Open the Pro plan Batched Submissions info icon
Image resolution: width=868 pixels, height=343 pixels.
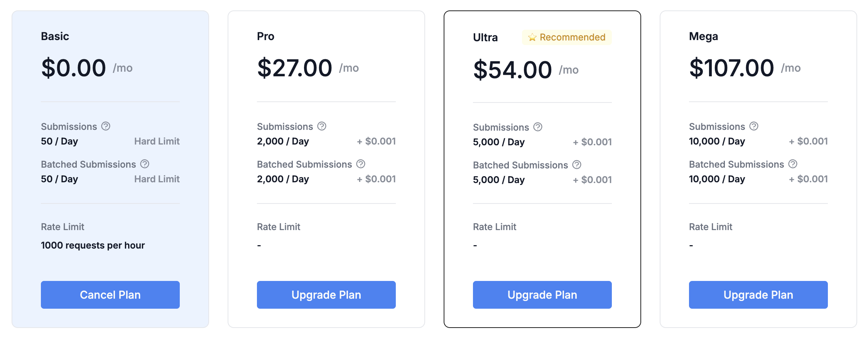pos(361,164)
